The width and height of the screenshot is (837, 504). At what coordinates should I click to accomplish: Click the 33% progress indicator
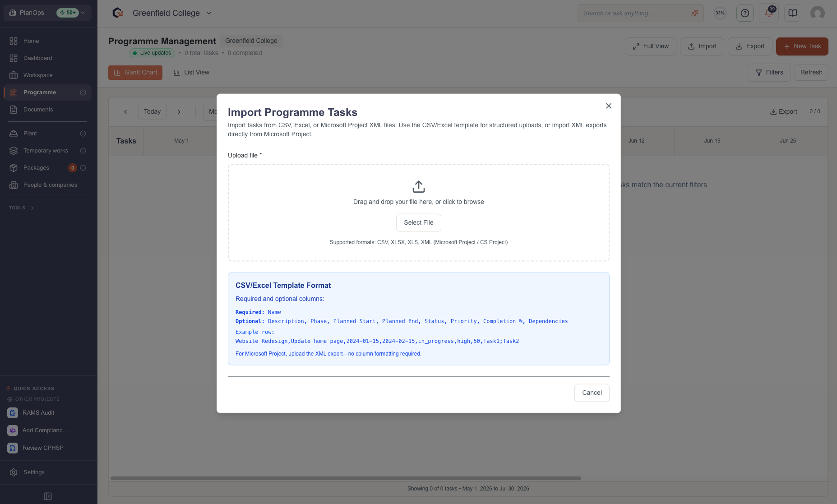click(x=720, y=13)
